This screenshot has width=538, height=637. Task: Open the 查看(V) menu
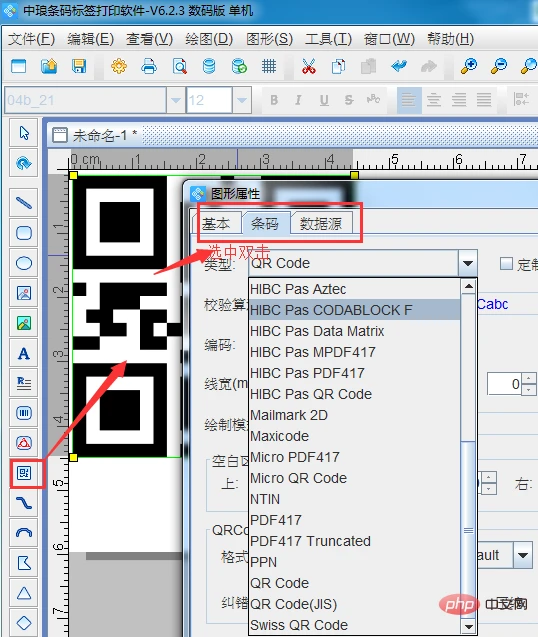click(x=150, y=39)
